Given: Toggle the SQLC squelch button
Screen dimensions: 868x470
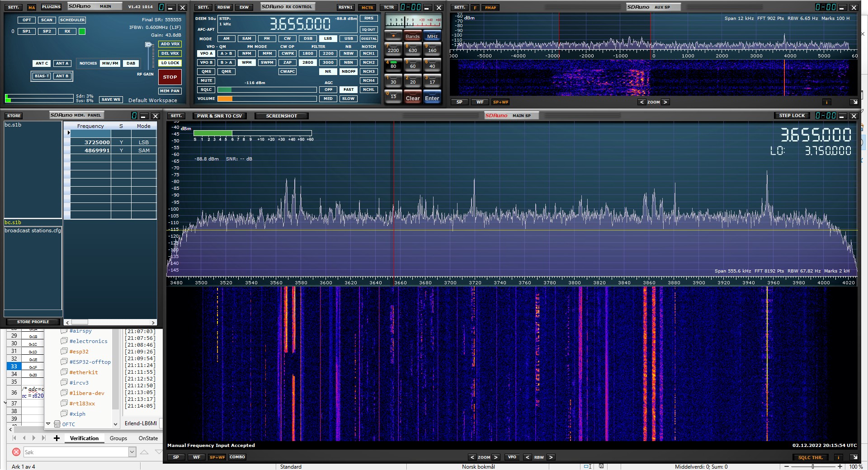Looking at the screenshot, I should (x=206, y=89).
